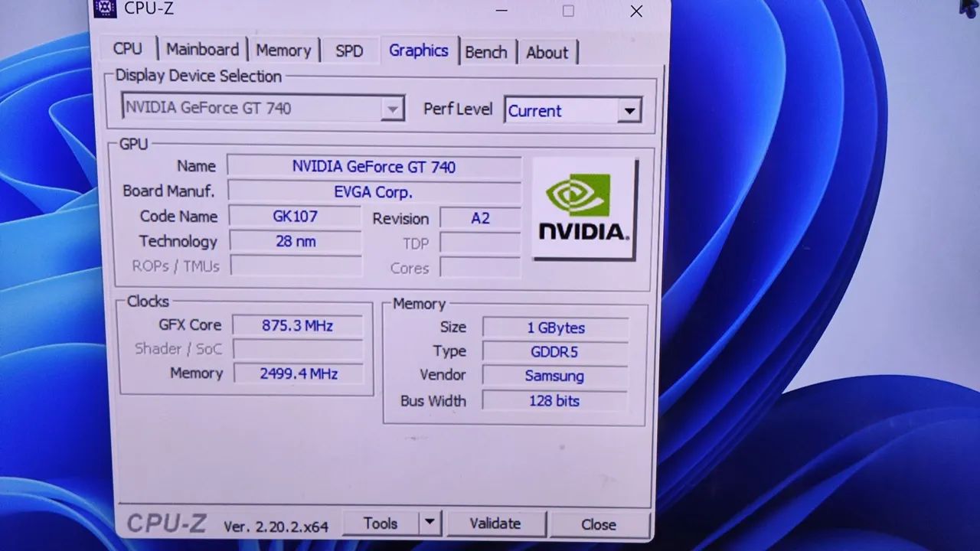Click the Validate button
980x551 pixels.
pos(495,523)
